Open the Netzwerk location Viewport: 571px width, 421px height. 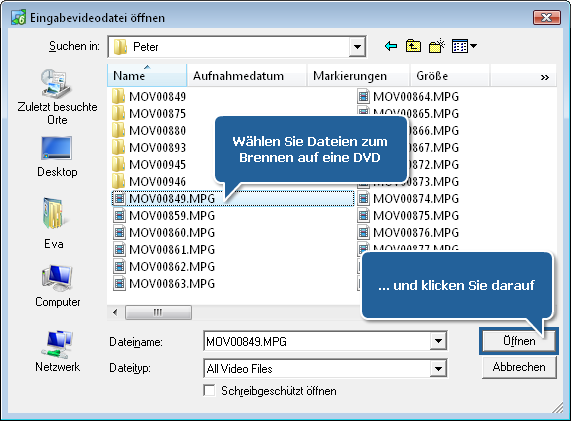tap(58, 351)
